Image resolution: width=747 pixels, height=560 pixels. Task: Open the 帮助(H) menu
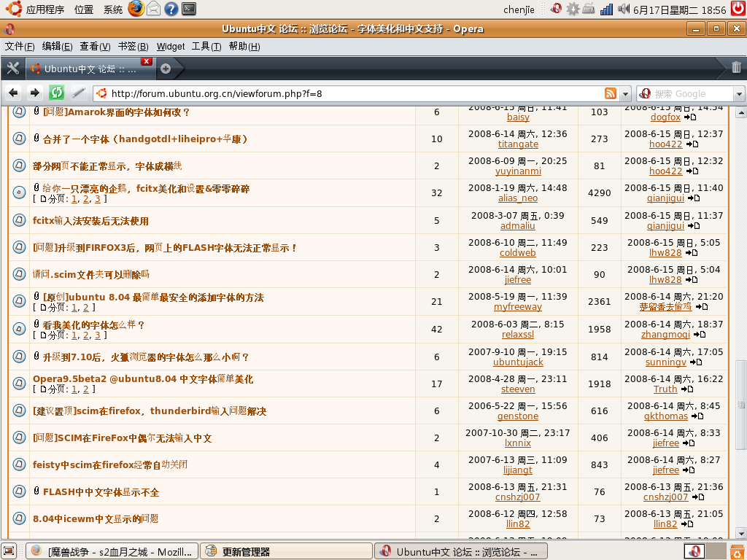click(244, 46)
